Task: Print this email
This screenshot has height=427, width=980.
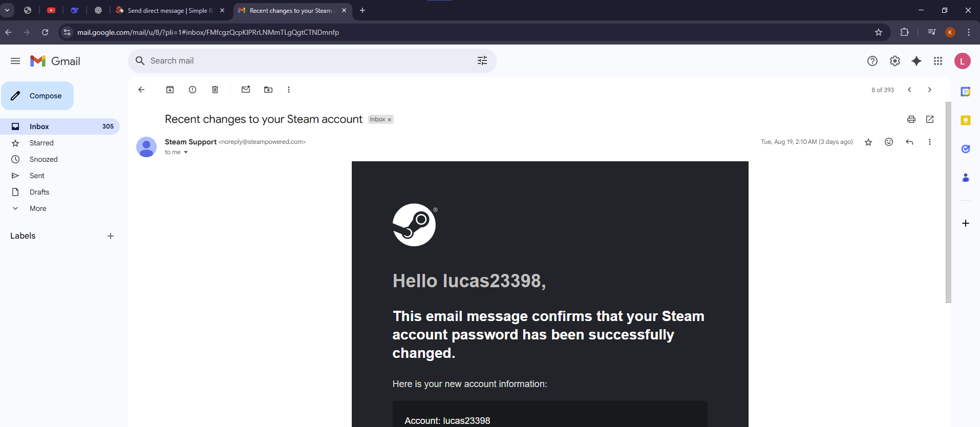Action: click(911, 119)
